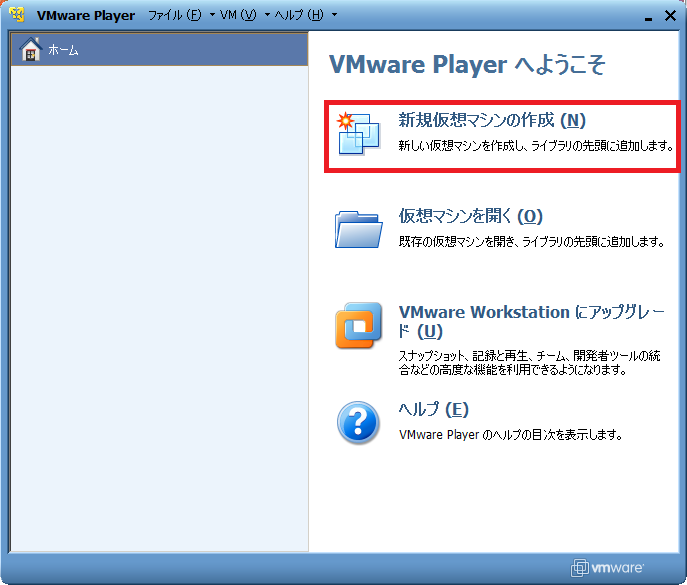
Task: Expand the arrow beside ファイル (F)
Action: pyautogui.click(x=212, y=15)
